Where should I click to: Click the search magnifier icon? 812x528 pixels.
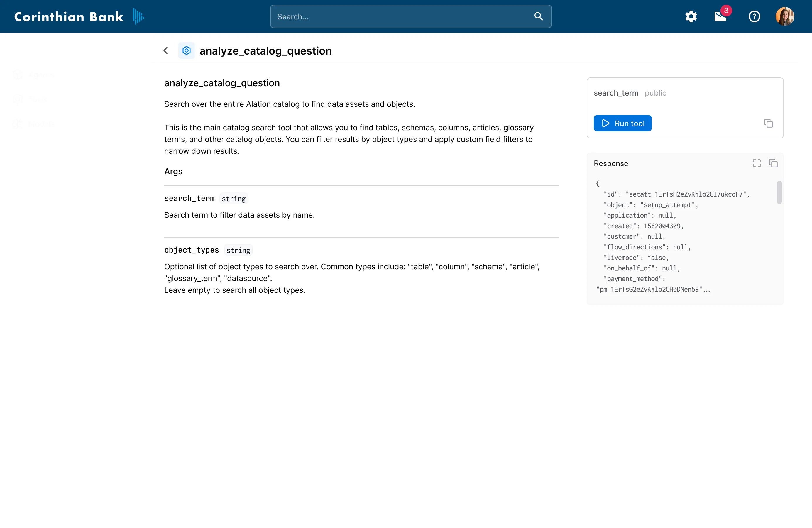[x=538, y=16]
